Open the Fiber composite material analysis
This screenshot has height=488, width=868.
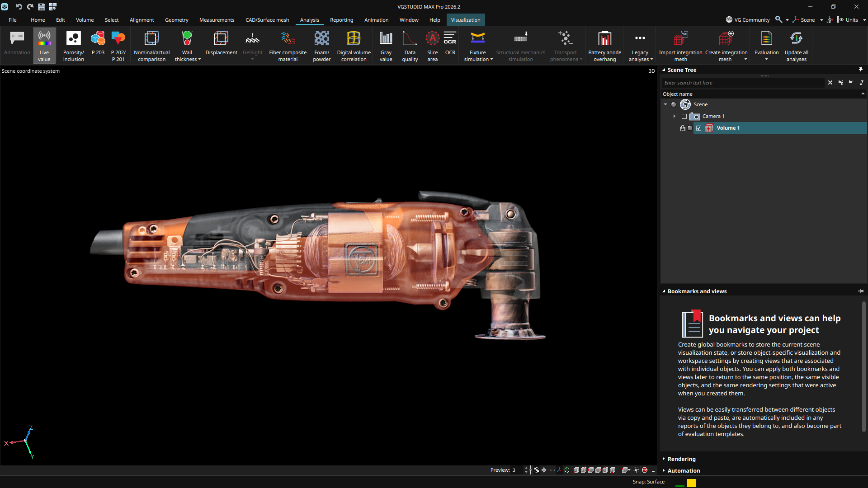click(288, 46)
